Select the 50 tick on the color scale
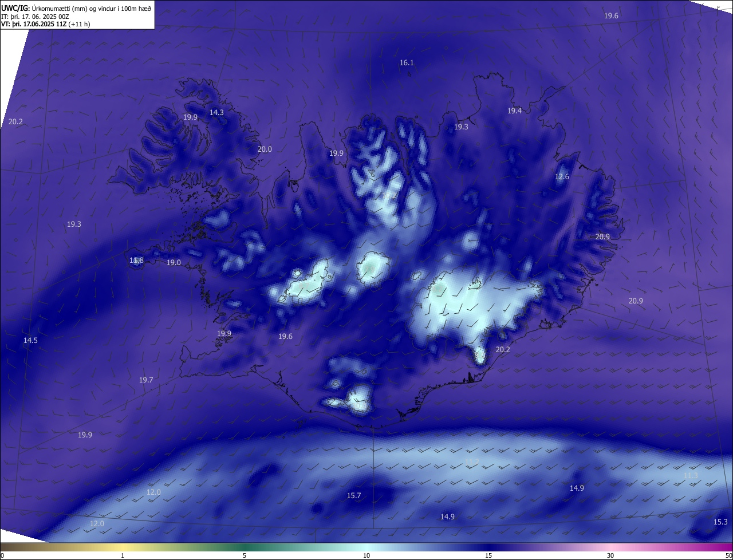Viewport: 733px width, 560px height. pyautogui.click(x=728, y=555)
